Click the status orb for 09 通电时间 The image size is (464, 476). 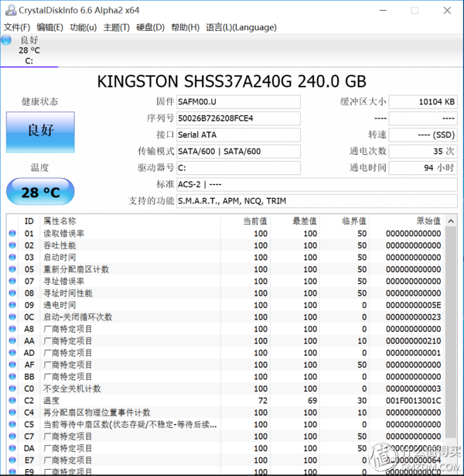coord(12,305)
